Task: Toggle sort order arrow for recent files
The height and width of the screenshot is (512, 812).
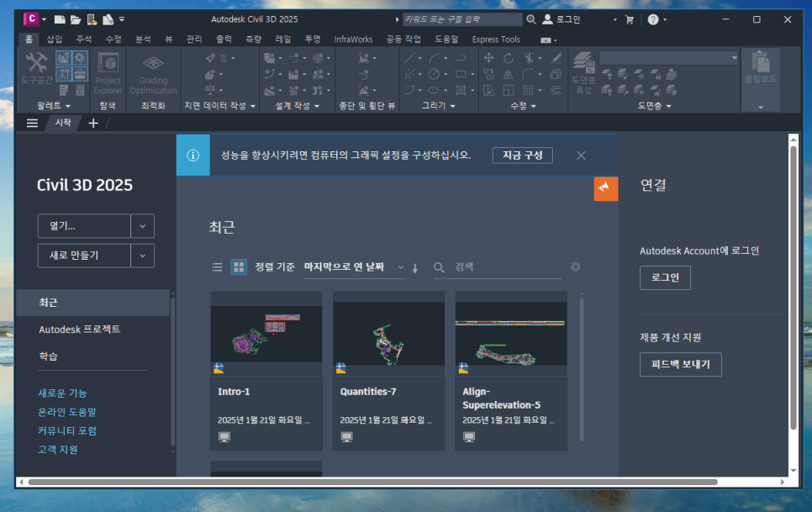Action: [414, 268]
